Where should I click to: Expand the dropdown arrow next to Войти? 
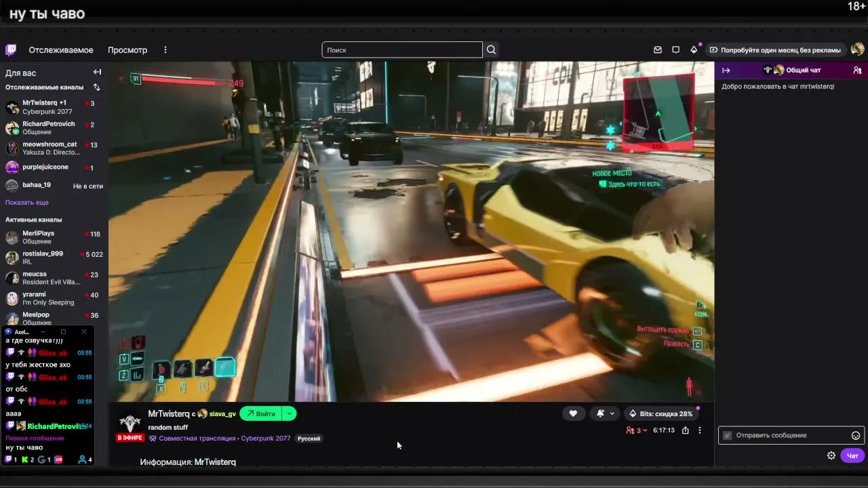point(290,413)
